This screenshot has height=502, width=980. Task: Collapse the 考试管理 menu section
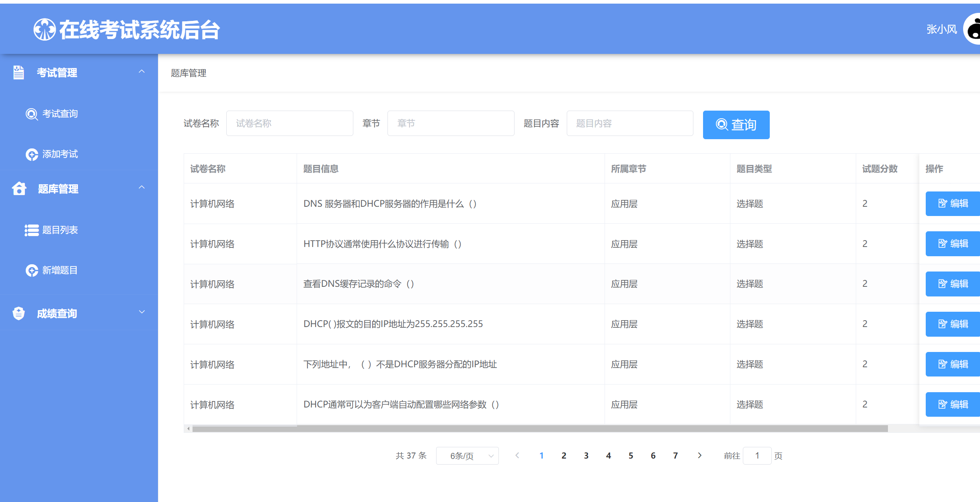pos(141,71)
